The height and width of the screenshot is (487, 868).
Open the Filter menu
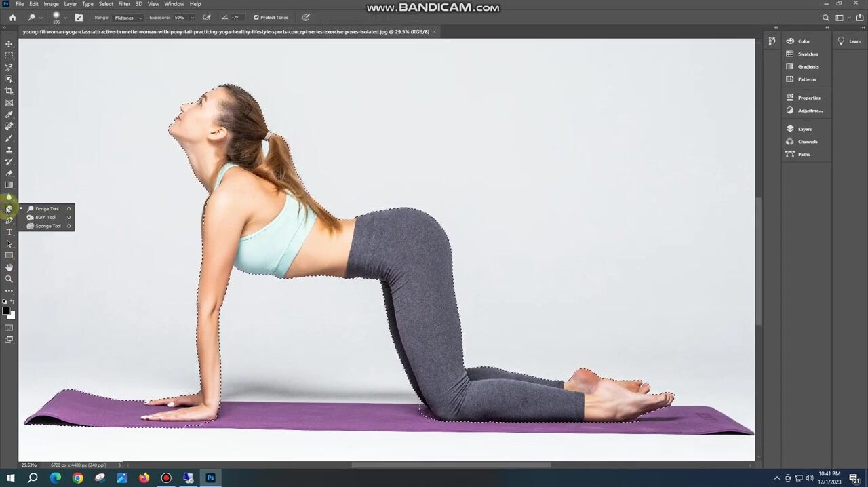pos(124,4)
